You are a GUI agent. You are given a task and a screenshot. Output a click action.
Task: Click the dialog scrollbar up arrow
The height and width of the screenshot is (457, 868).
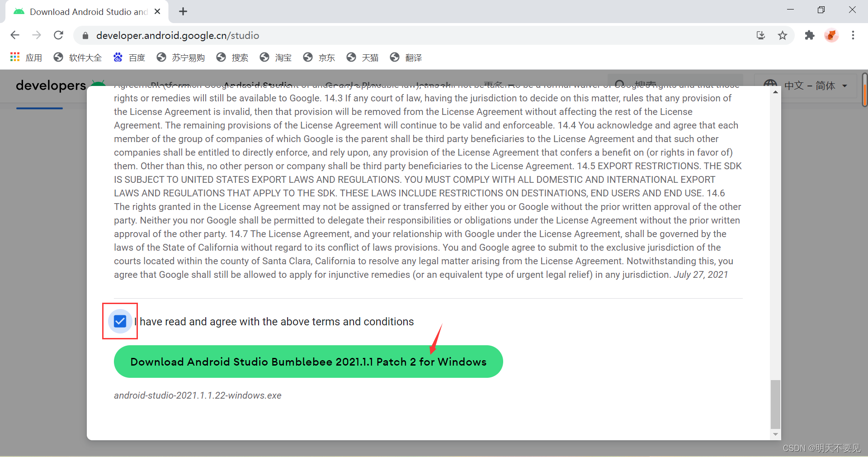point(775,92)
